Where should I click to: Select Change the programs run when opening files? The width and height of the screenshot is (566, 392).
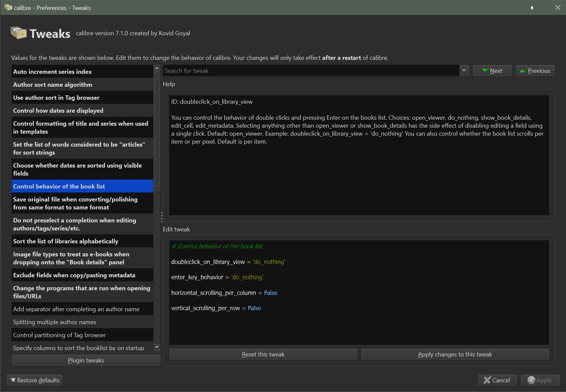coord(82,292)
